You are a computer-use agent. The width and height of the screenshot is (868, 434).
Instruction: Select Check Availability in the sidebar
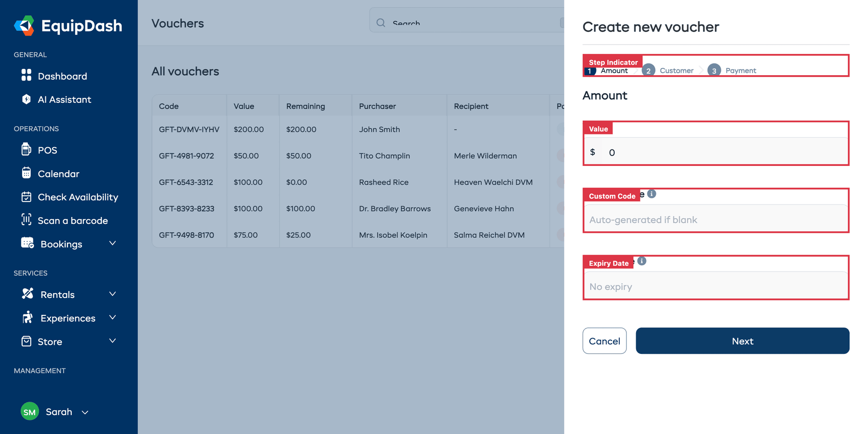tap(78, 197)
